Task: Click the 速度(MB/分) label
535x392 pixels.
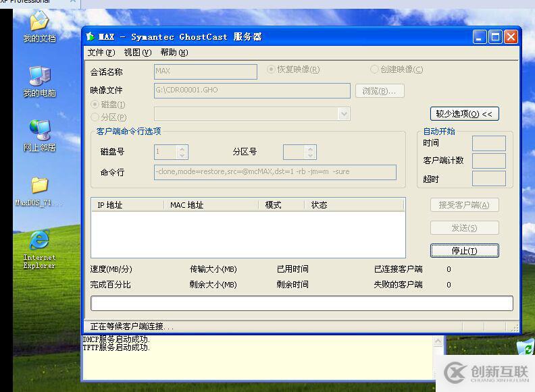Action: coord(111,269)
